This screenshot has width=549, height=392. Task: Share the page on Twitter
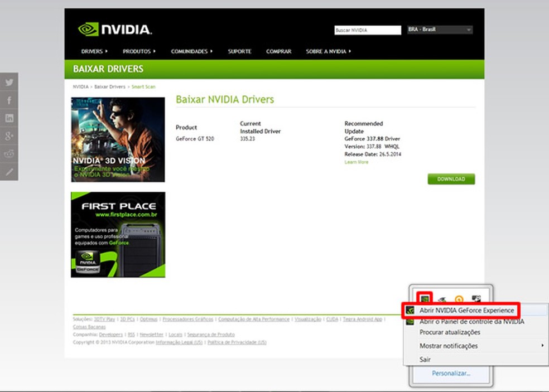click(9, 83)
